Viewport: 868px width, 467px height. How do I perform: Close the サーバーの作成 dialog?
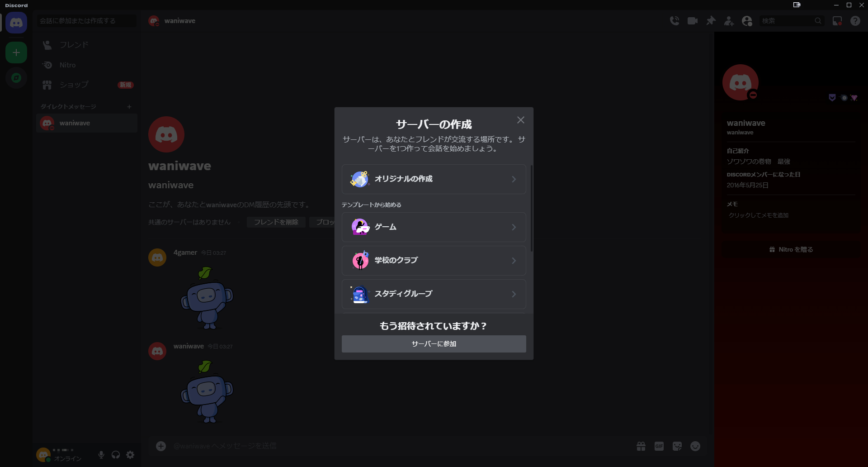(521, 120)
